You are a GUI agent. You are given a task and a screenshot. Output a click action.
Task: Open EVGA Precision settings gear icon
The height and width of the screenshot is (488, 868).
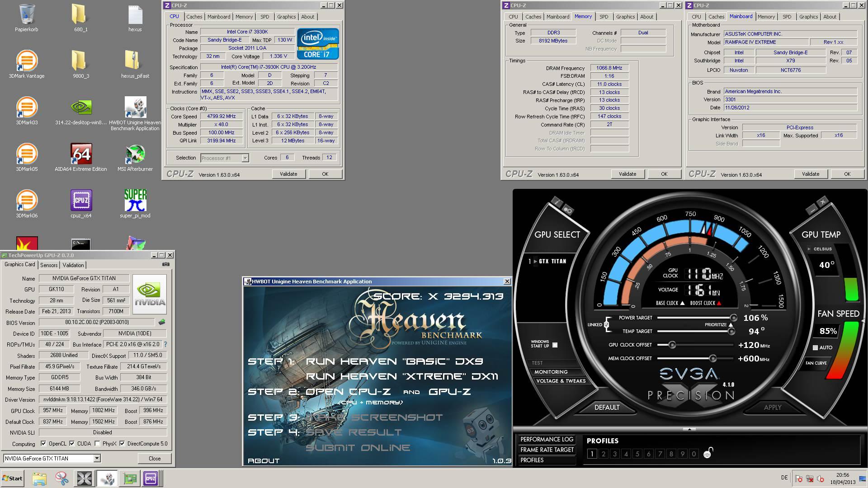pos(568,210)
